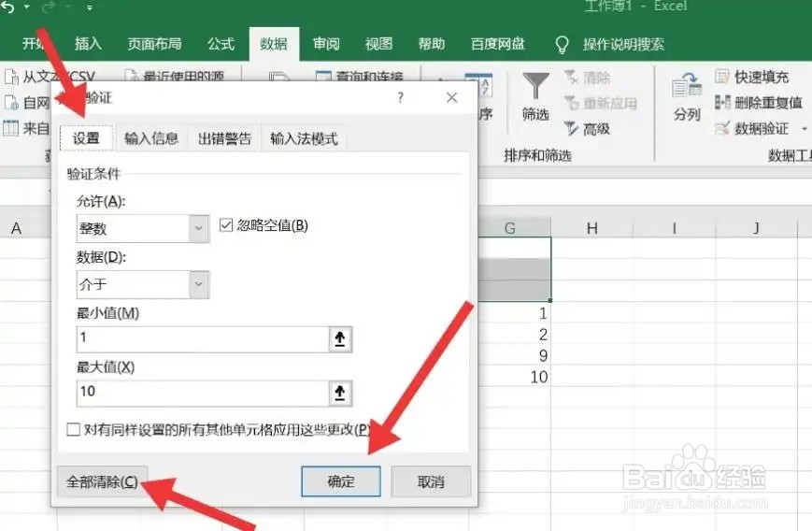Open the undo history dropdown arrow

(26, 7)
